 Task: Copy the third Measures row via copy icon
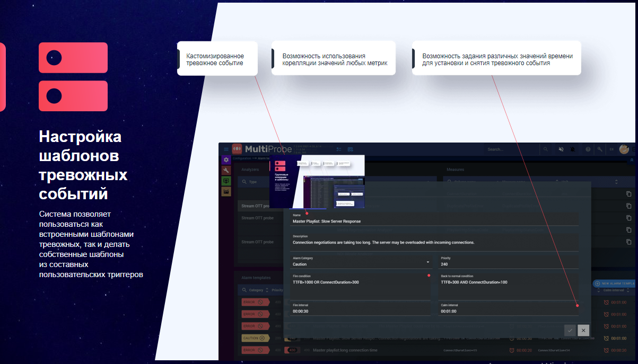tap(629, 218)
